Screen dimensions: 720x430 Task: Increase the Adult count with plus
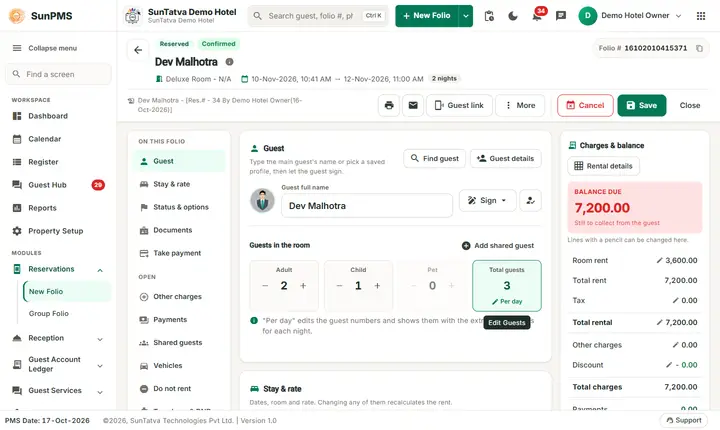(303, 286)
